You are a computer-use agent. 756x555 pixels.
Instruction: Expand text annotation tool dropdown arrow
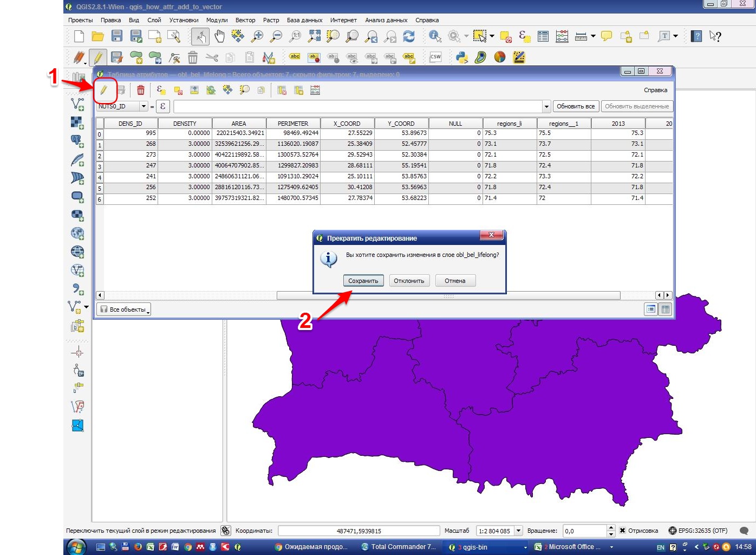pyautogui.click(x=675, y=36)
